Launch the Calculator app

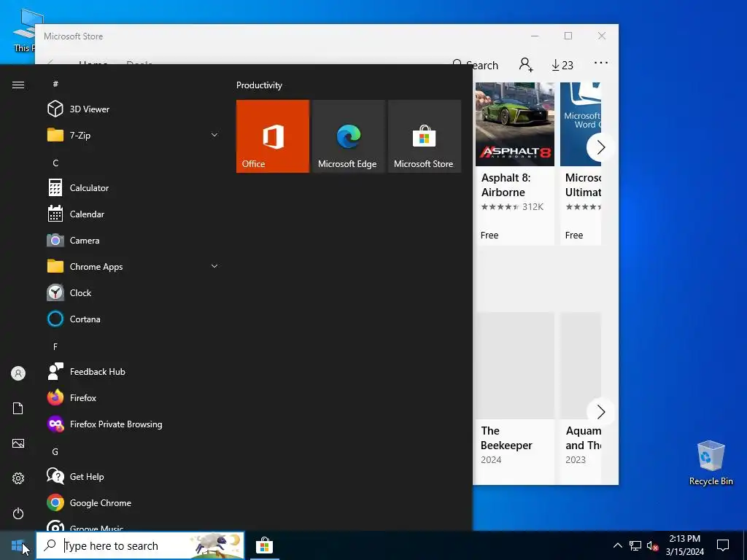pyautogui.click(x=133, y=187)
